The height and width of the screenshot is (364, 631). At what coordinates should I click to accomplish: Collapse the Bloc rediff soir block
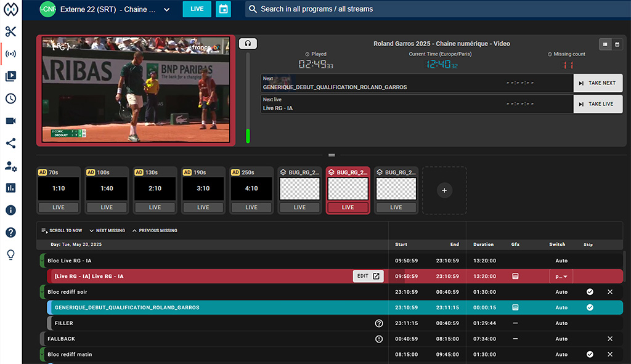[x=42, y=291]
